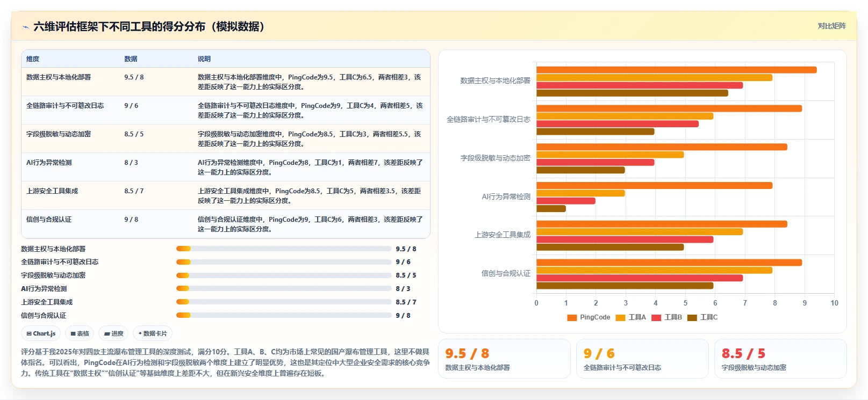
Task: Click the 全链路审计与不可篡改日志 progress bar
Action: [284, 262]
